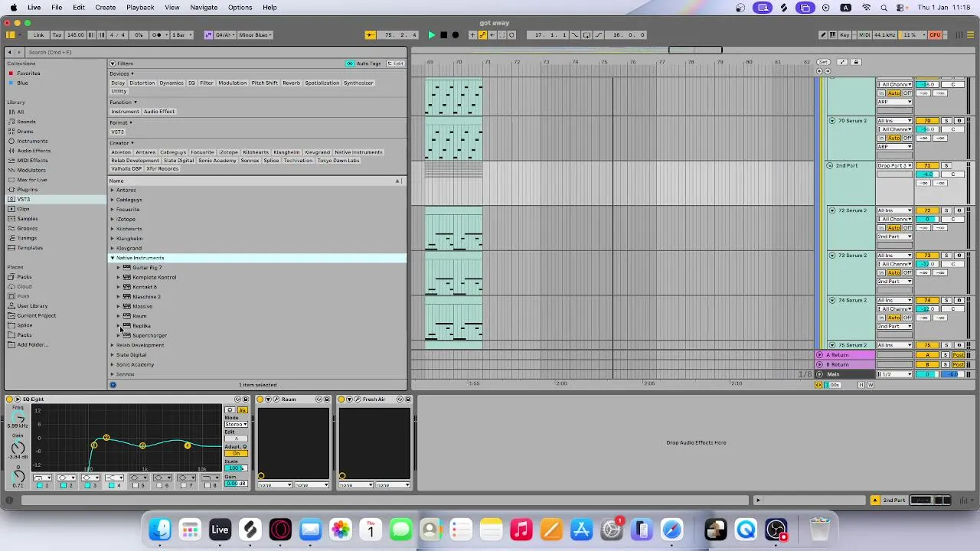Viewport: 980px width, 551px height.
Task: Open the Options menu
Action: pyautogui.click(x=240, y=7)
